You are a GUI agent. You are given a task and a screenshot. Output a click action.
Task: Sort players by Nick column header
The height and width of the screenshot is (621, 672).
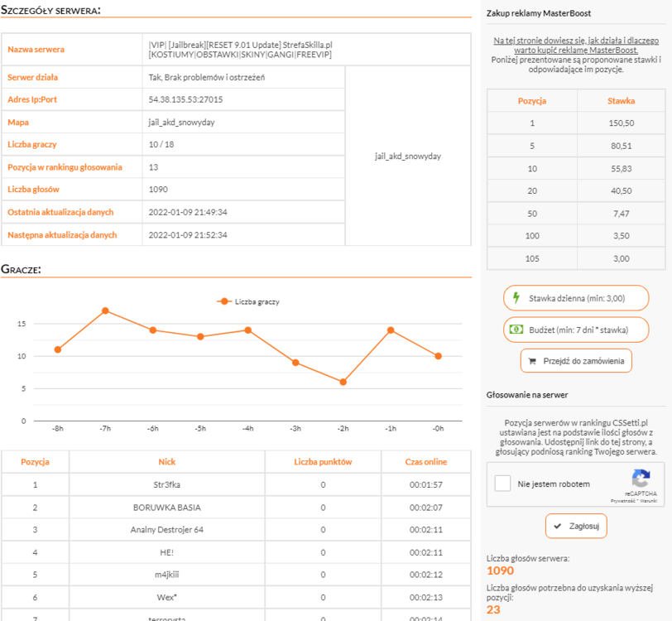[x=166, y=462]
